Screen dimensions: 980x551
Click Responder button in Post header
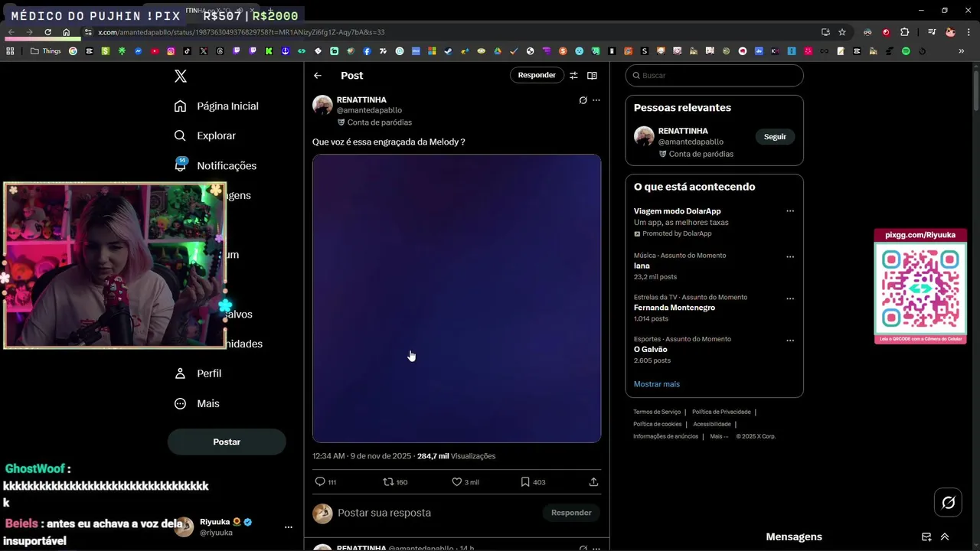[537, 75]
